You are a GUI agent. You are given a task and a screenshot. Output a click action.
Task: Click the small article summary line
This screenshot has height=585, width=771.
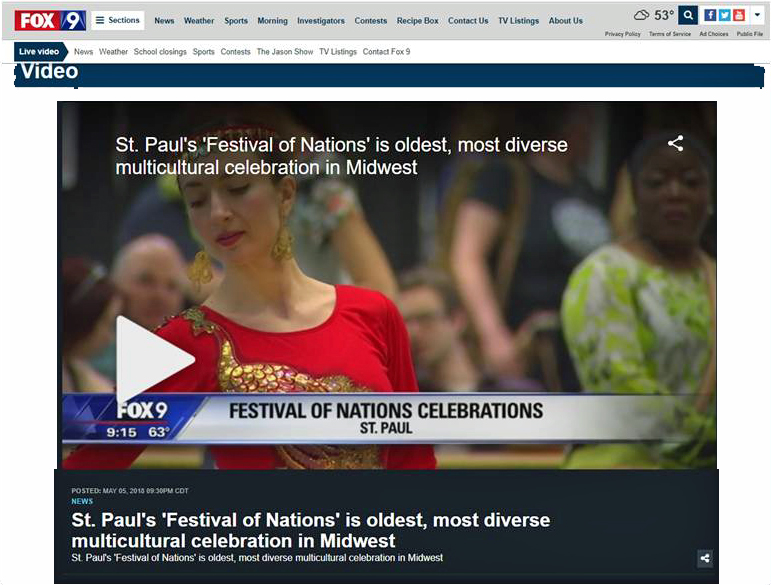click(x=257, y=558)
